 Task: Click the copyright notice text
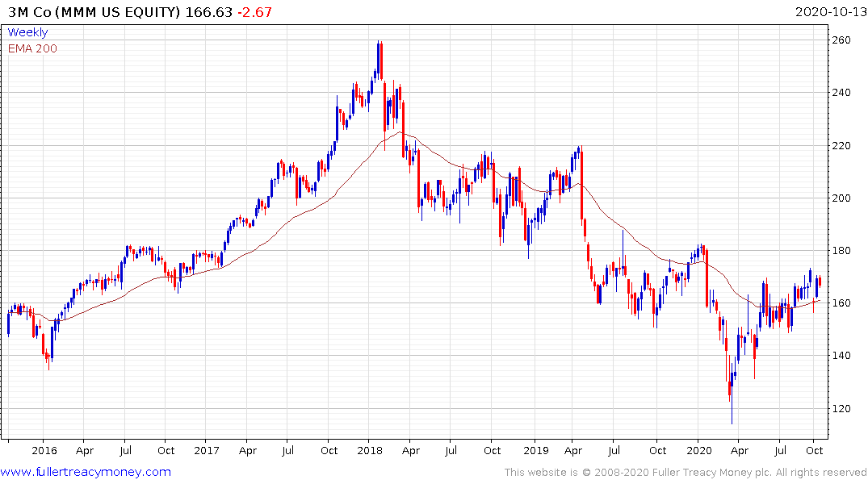[686, 473]
